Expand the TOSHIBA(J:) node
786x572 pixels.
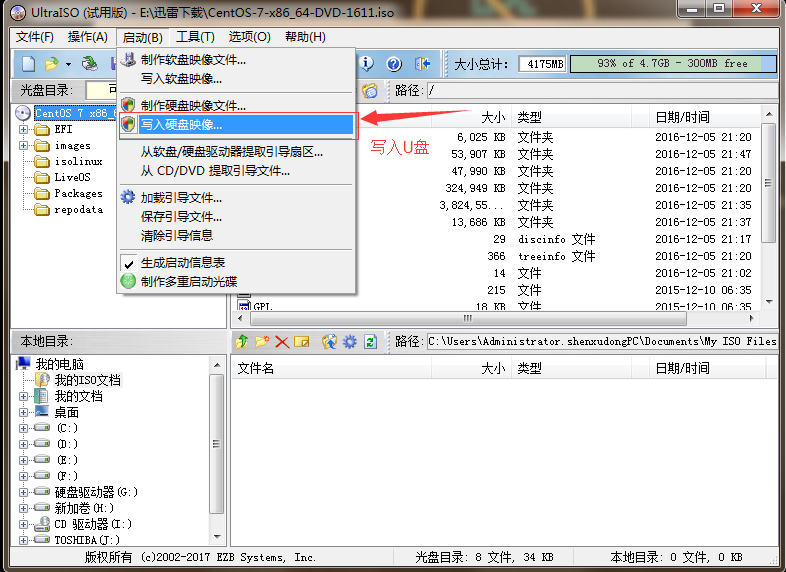(24, 540)
